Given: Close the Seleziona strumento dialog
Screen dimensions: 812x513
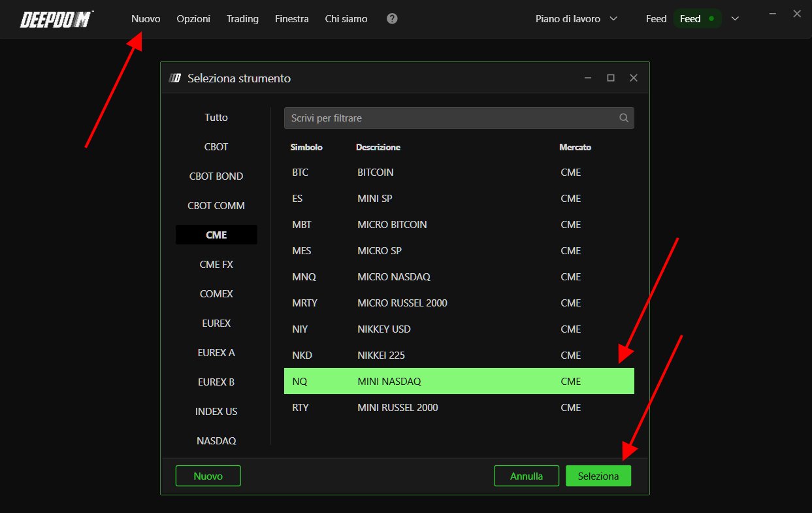Looking at the screenshot, I should click(633, 78).
